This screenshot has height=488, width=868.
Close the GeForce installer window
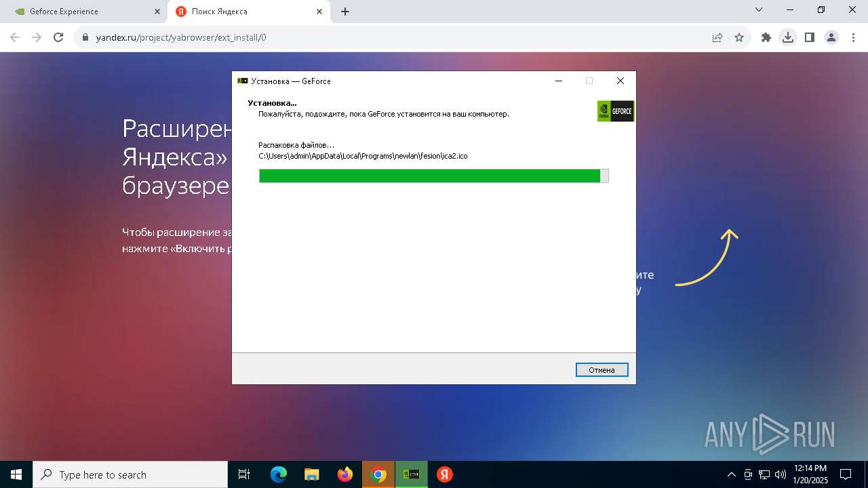[x=620, y=81]
